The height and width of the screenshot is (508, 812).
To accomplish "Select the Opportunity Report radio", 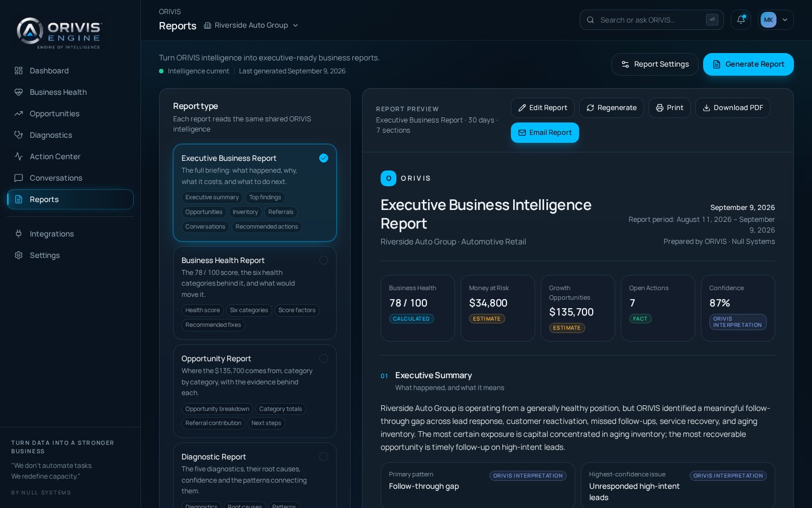I will click(324, 358).
